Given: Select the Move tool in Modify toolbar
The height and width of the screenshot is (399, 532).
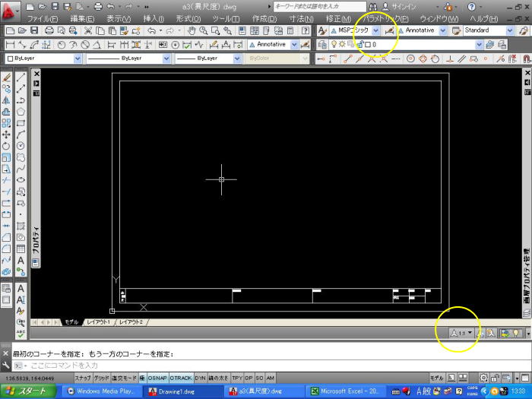Looking at the screenshot, I should coord(6,135).
